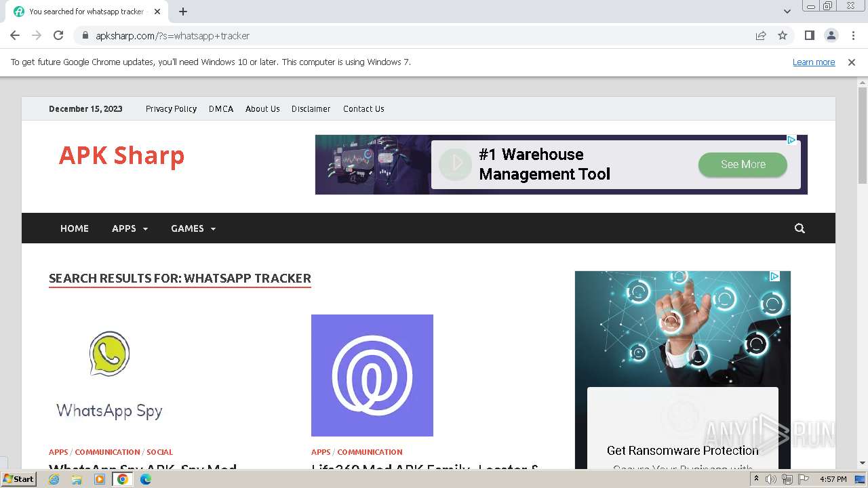Go back to the previous page

15,35
